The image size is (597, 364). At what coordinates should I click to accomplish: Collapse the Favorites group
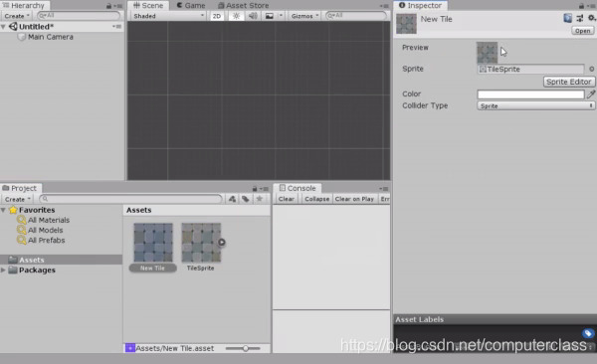(3, 210)
